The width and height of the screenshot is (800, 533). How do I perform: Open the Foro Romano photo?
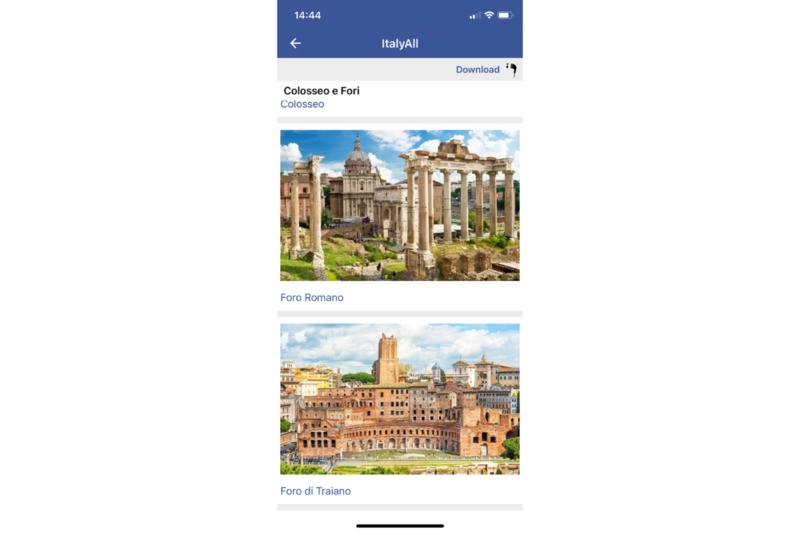tap(400, 205)
